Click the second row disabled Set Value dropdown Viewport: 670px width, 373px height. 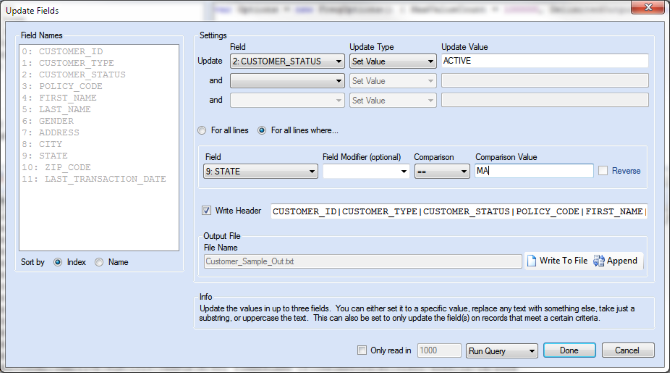[393, 81]
